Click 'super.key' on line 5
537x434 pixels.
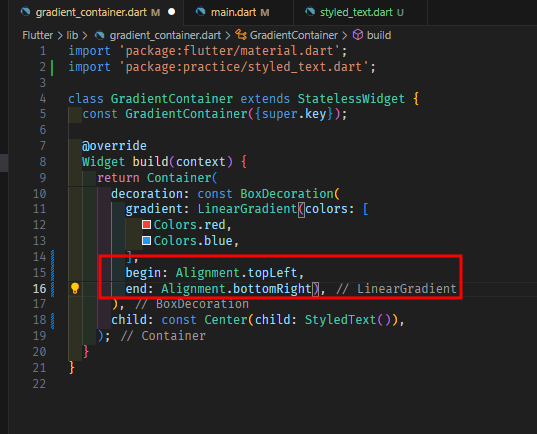click(x=294, y=114)
